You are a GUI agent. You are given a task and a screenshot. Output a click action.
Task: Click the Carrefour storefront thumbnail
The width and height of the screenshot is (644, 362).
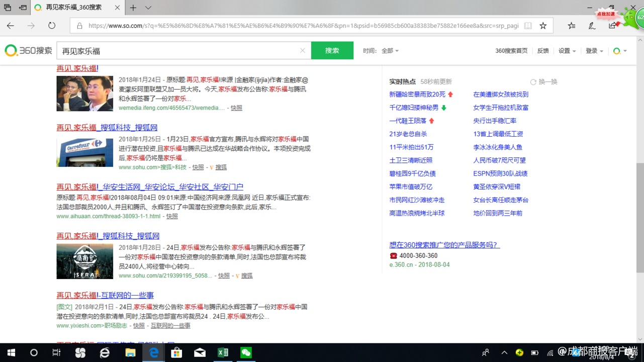point(85,153)
